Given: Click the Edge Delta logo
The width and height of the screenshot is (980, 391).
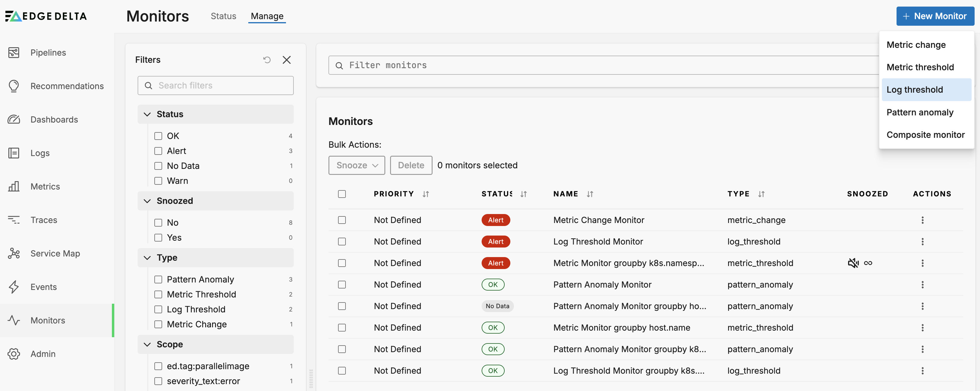Looking at the screenshot, I should pos(46,16).
